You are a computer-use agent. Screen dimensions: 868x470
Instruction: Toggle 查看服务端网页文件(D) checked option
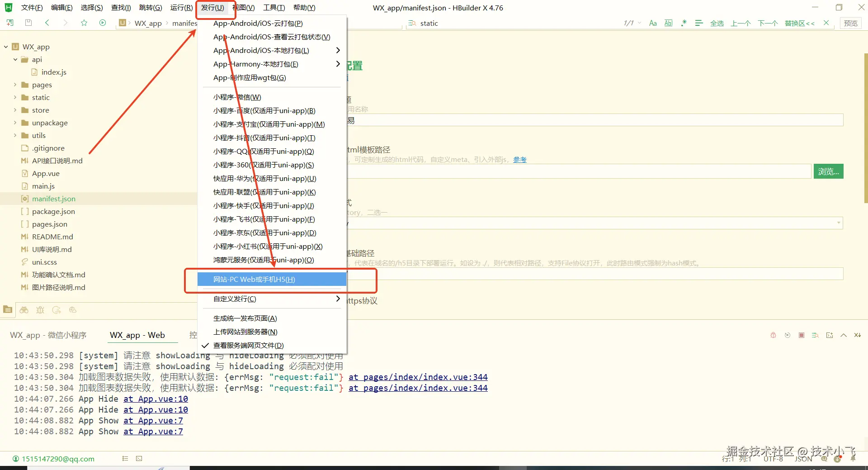(272, 346)
